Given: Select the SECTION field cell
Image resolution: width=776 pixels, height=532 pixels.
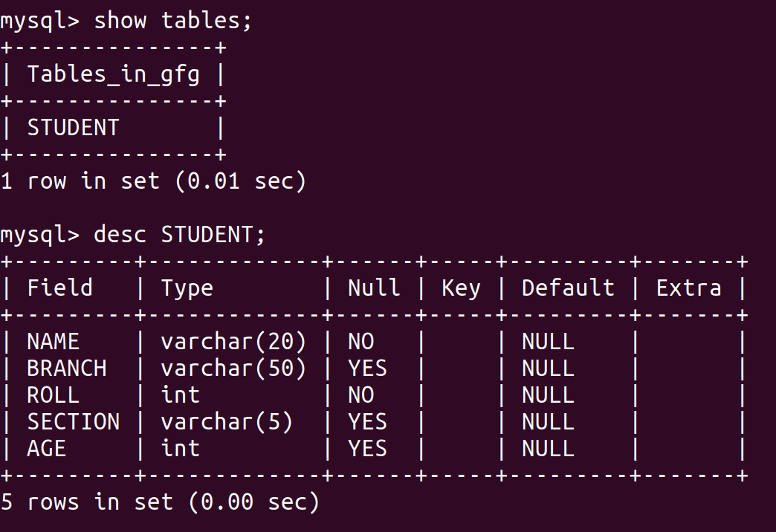Looking at the screenshot, I should pos(73,422).
